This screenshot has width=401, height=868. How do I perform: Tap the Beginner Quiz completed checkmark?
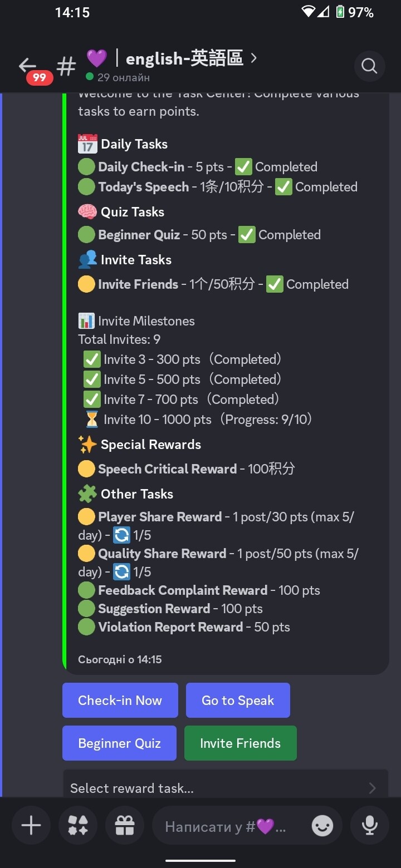click(x=247, y=235)
